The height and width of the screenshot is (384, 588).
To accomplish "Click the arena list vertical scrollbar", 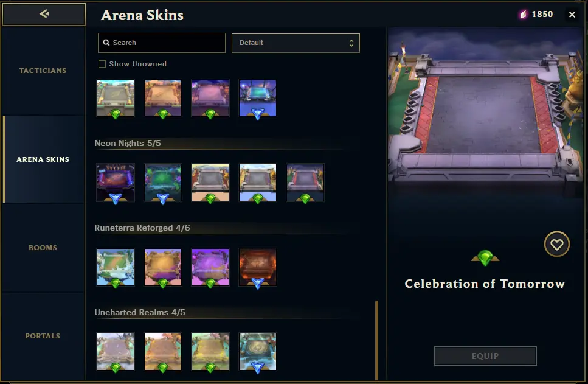I will pos(376,340).
